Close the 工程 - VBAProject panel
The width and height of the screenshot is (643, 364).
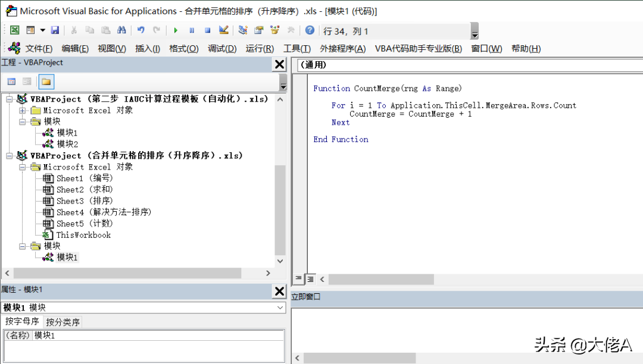tap(280, 64)
